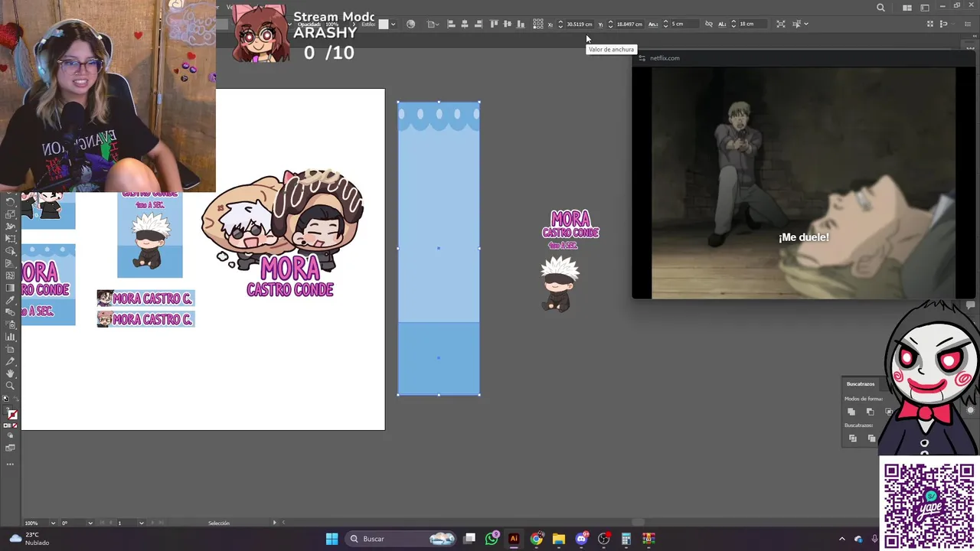Viewport: 980px width, 551px height.
Task: Align selection to horizontal center
Action: point(465,24)
